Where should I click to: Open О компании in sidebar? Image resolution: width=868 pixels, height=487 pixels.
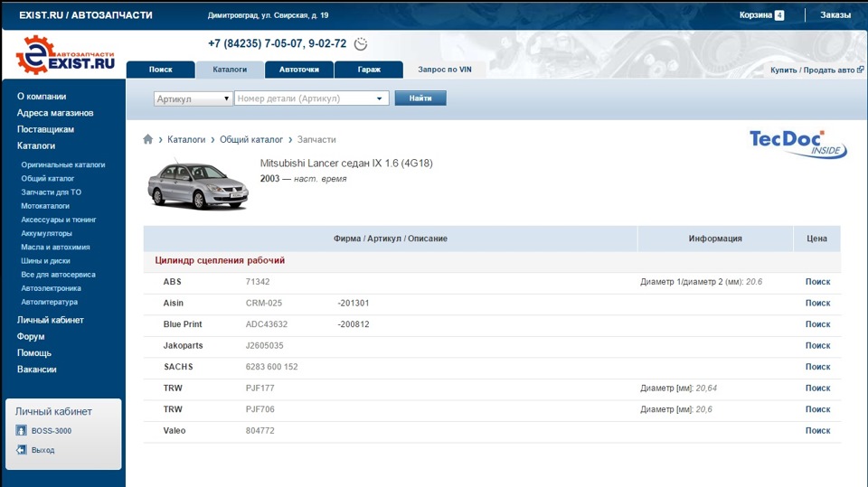pyautogui.click(x=42, y=97)
